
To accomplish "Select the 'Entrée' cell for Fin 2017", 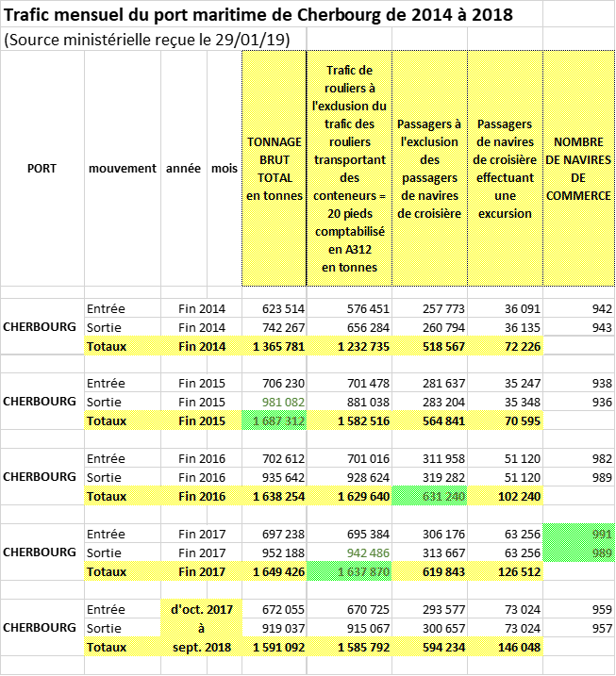I will pyautogui.click(x=123, y=534).
